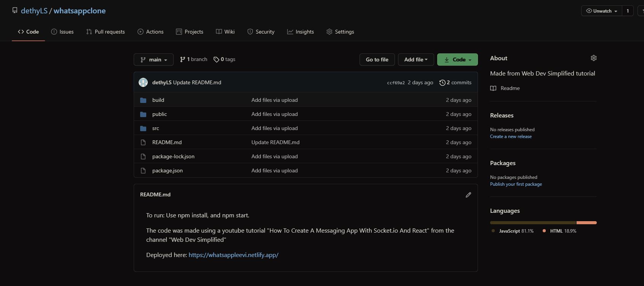Open the Issues tab

62,32
